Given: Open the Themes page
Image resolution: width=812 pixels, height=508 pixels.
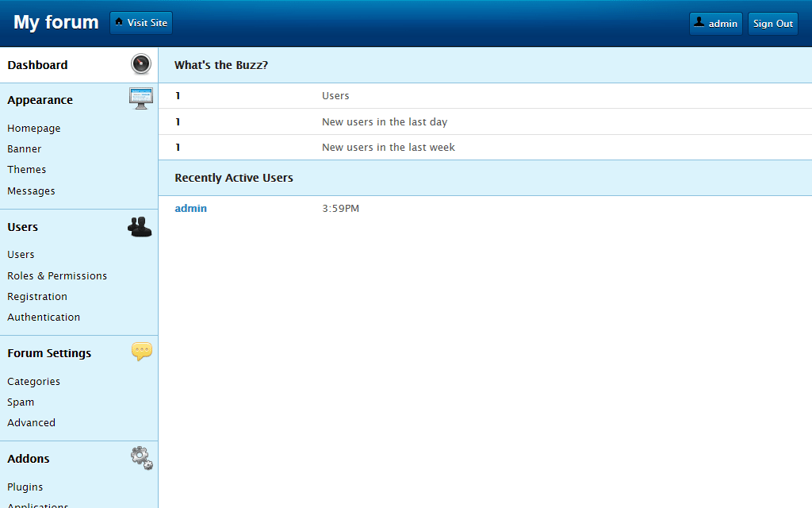Looking at the screenshot, I should [27, 170].
